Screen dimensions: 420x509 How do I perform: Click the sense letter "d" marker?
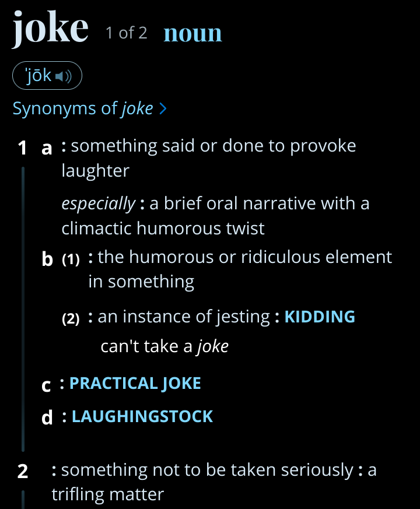click(x=47, y=417)
